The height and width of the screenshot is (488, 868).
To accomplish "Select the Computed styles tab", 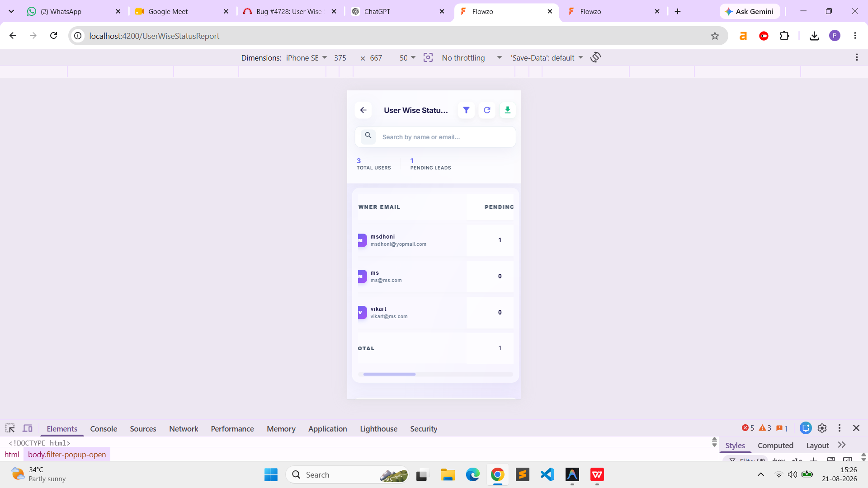I will coord(775,446).
